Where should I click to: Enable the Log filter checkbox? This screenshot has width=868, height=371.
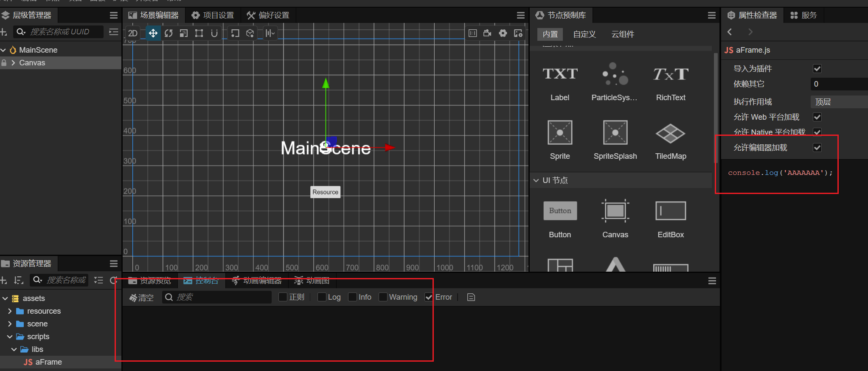[x=322, y=297]
